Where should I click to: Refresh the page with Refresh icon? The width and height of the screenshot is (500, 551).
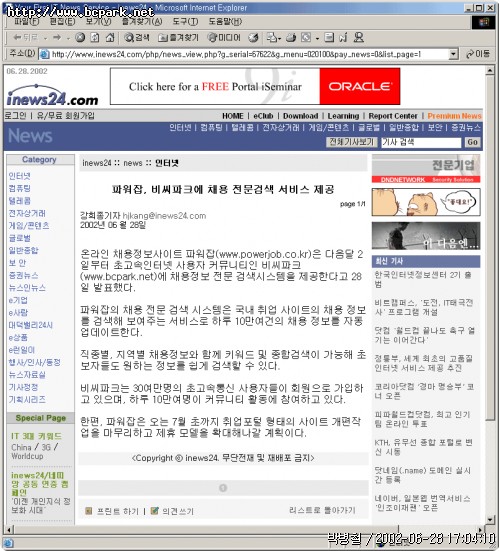tap(95, 37)
